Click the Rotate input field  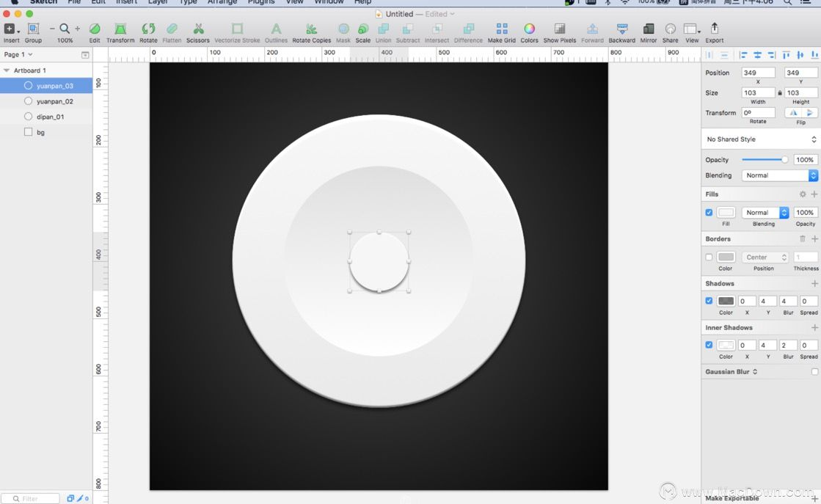758,112
